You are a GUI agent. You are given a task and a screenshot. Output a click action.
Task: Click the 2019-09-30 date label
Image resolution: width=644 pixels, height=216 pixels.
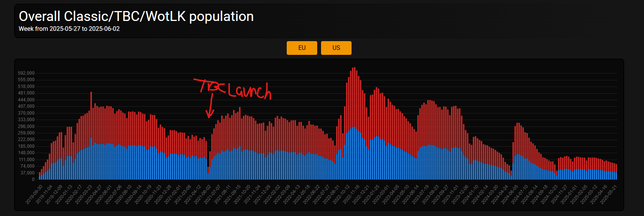click(34, 195)
